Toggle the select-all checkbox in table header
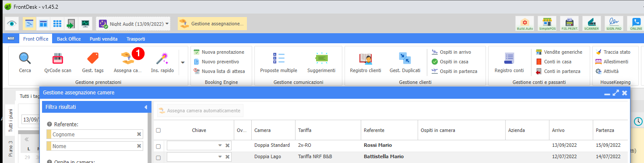 pos(158,130)
